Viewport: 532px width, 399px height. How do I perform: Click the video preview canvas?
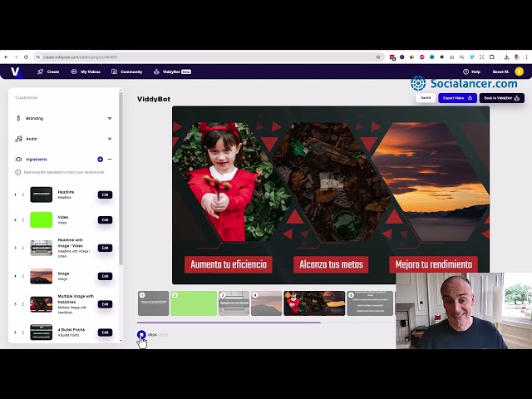coord(331,195)
